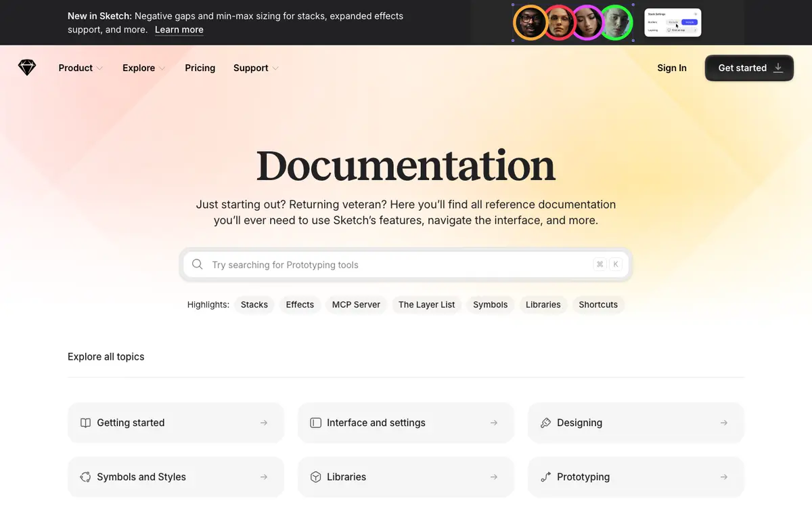Expand the Support menu
The width and height of the screenshot is (812, 508).
click(256, 68)
